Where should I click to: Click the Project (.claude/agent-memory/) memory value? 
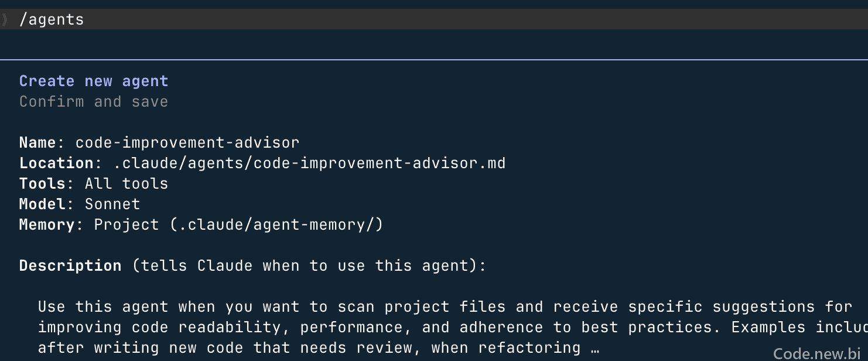click(x=239, y=224)
